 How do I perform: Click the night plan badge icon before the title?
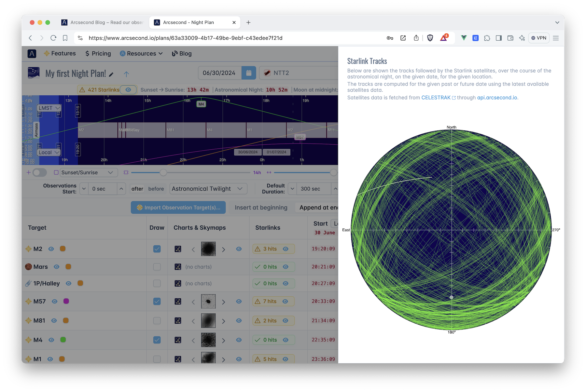(x=34, y=73)
